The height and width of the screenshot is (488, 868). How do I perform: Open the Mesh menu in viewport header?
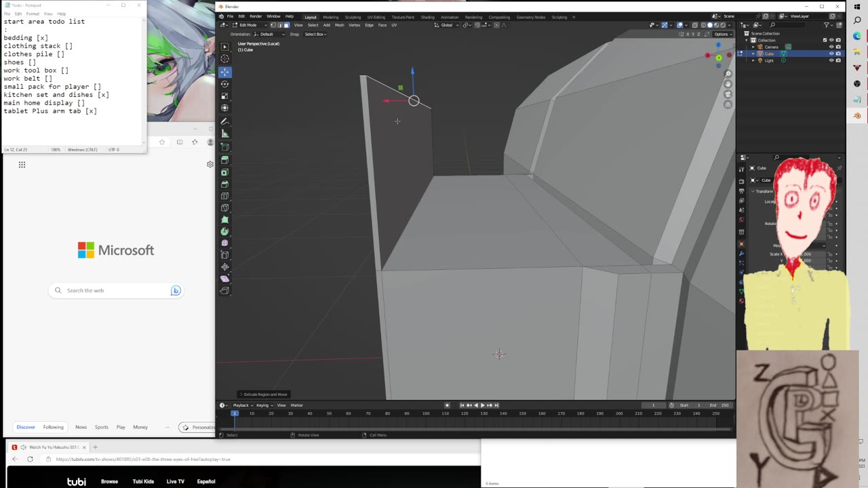340,25
